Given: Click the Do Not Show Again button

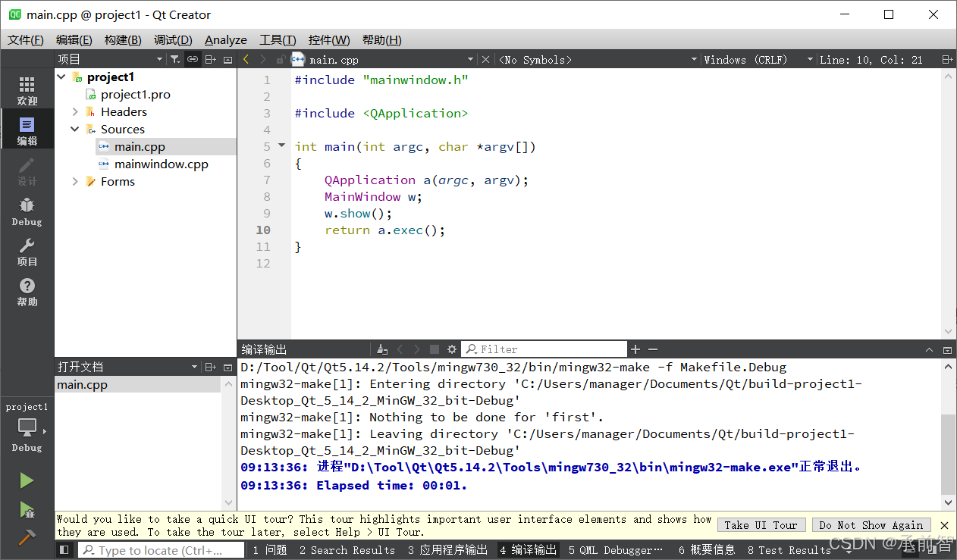Looking at the screenshot, I should coord(871,525).
